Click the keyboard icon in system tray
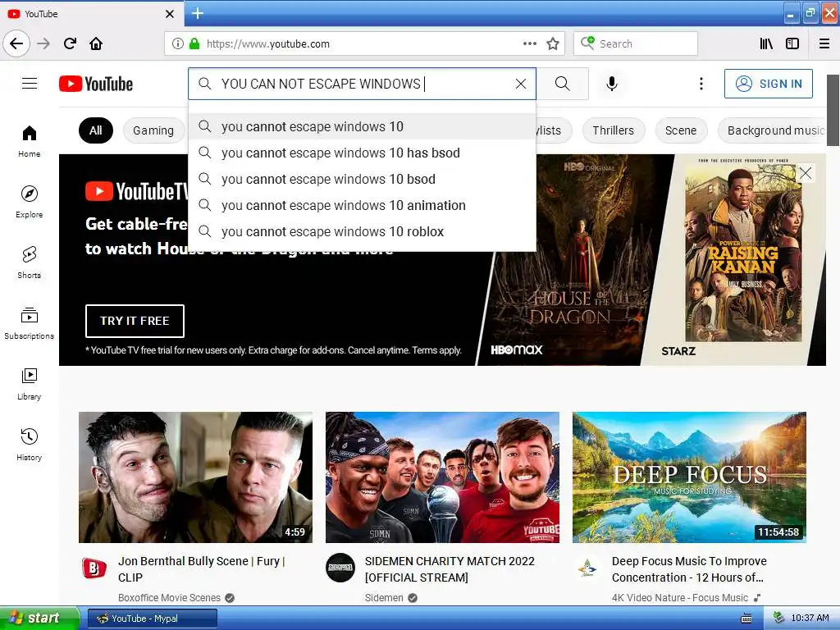 [746, 619]
